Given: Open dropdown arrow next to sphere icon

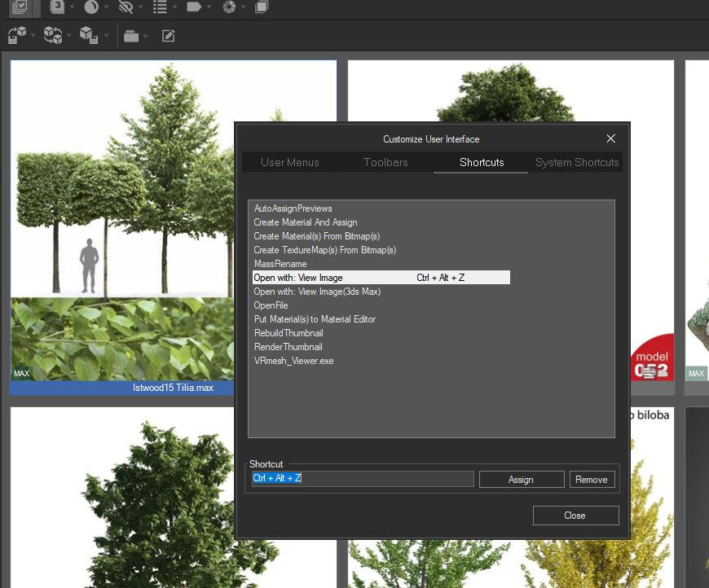Looking at the screenshot, I should coord(106,7).
